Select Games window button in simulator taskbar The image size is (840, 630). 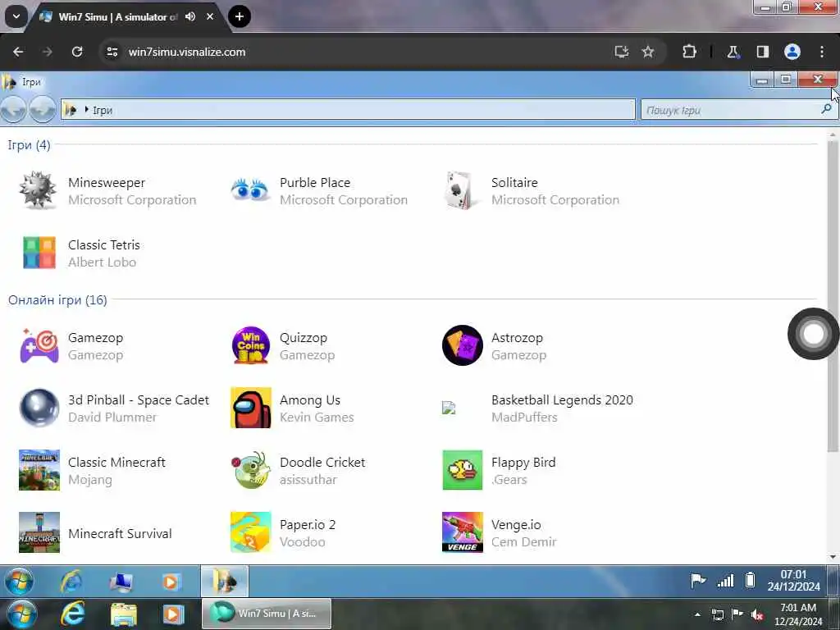[x=225, y=582]
